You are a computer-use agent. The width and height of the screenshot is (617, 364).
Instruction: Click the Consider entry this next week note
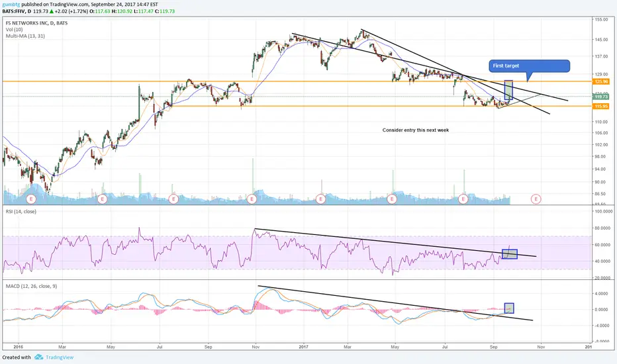pyautogui.click(x=416, y=130)
